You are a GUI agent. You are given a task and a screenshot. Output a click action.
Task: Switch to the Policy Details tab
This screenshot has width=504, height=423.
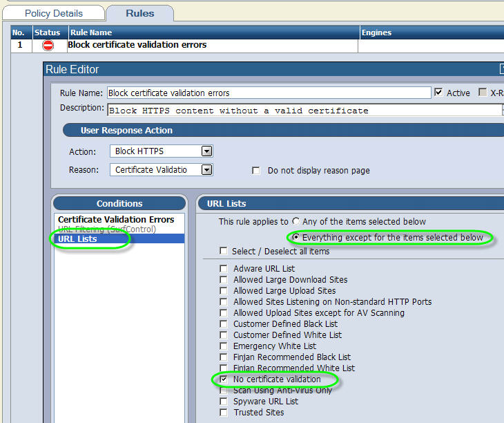(x=53, y=13)
